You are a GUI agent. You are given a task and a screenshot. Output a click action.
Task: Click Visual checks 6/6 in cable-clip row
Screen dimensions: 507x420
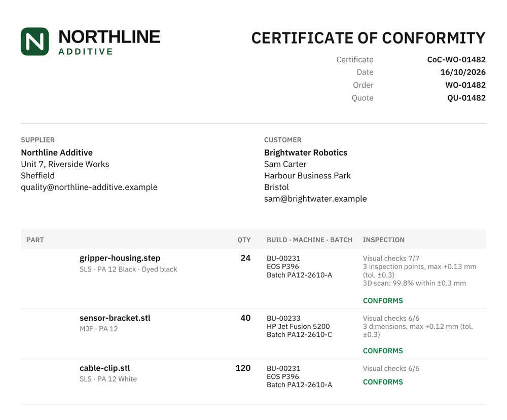tap(391, 368)
